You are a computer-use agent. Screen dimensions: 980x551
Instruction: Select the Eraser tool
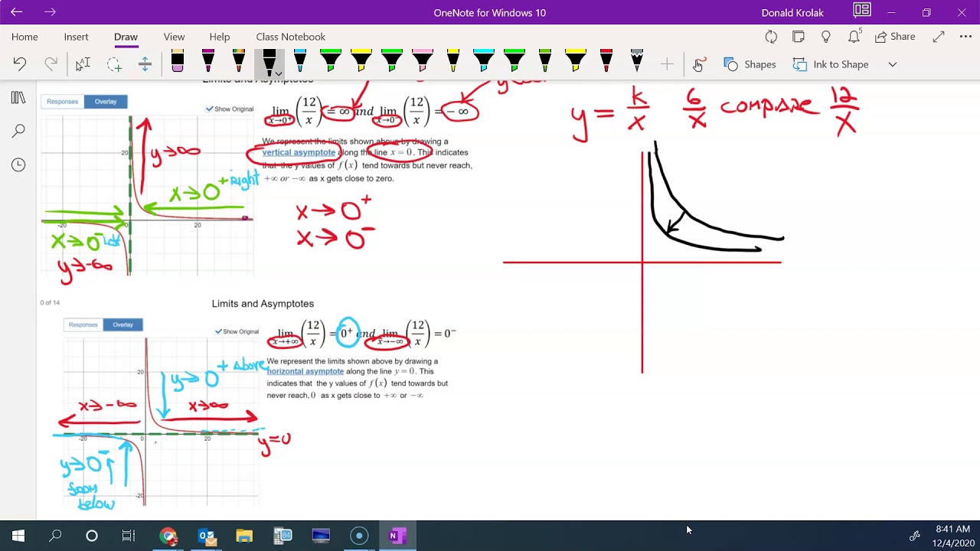(178, 61)
